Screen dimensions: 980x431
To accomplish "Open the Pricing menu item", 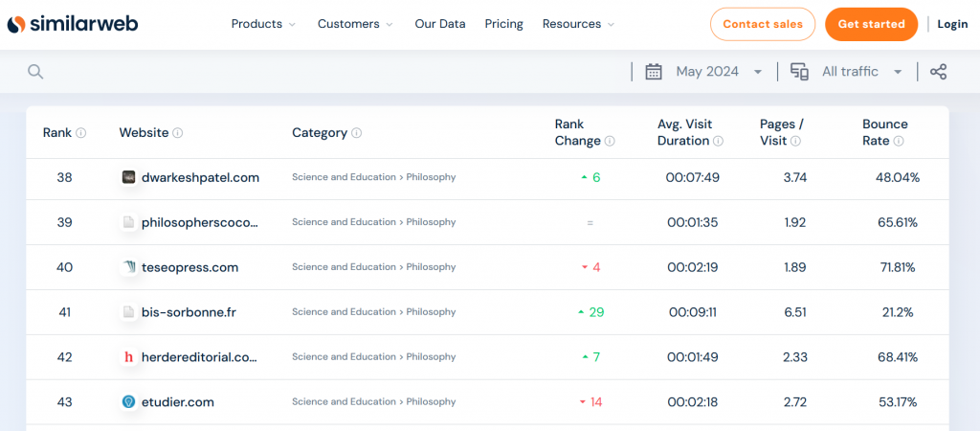I will coord(503,24).
